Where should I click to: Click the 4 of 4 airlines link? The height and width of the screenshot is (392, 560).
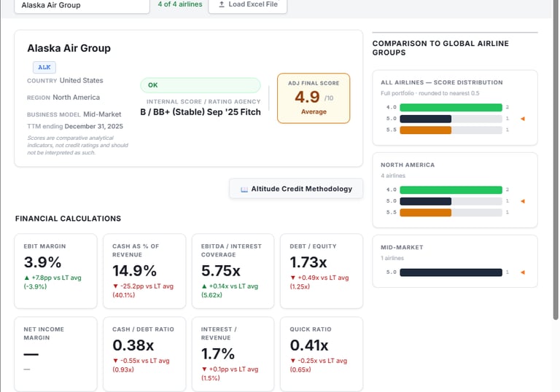pos(180,4)
